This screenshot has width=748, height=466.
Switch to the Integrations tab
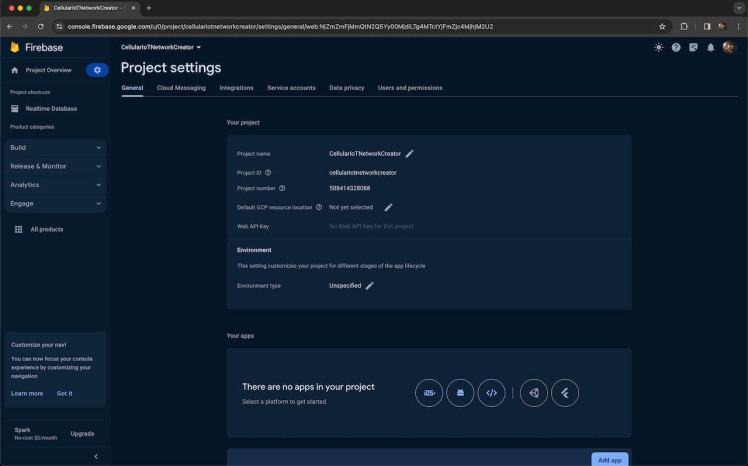click(236, 88)
